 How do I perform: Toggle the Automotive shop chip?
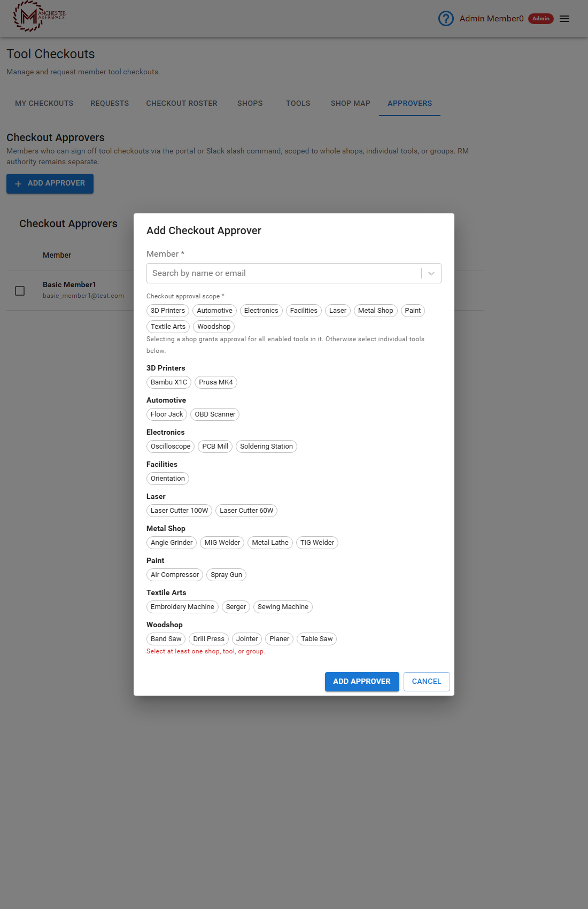214,311
